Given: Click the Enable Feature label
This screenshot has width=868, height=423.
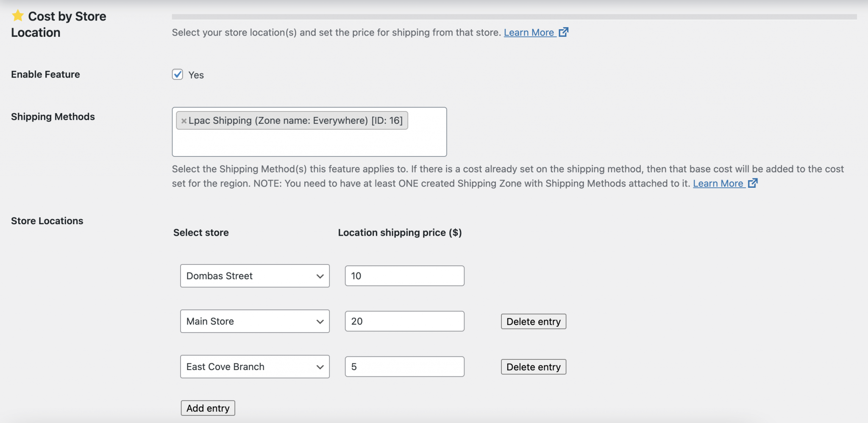Looking at the screenshot, I should (x=45, y=74).
